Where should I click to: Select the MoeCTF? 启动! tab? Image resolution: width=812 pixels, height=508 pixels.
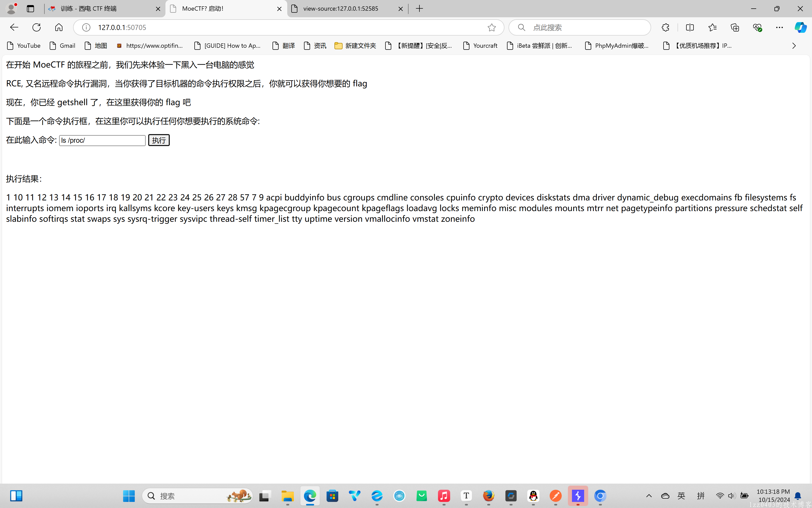click(x=226, y=9)
